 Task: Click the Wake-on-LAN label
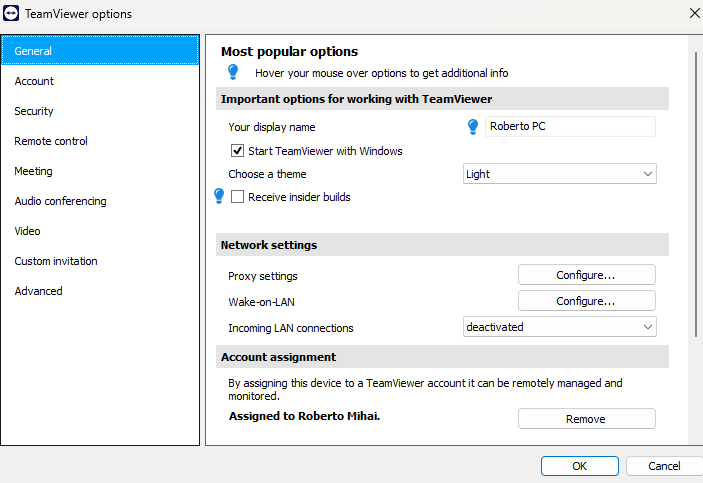[x=261, y=302]
